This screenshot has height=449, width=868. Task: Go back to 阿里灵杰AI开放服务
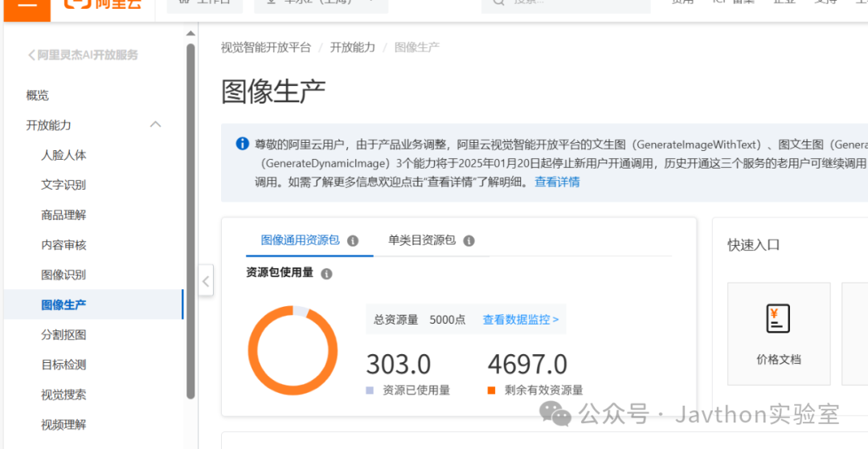click(83, 55)
